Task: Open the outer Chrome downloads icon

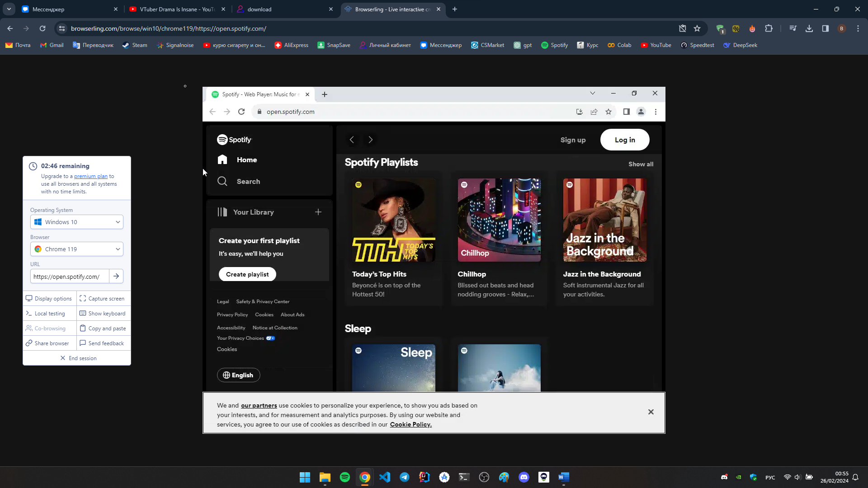Action: [x=809, y=28]
